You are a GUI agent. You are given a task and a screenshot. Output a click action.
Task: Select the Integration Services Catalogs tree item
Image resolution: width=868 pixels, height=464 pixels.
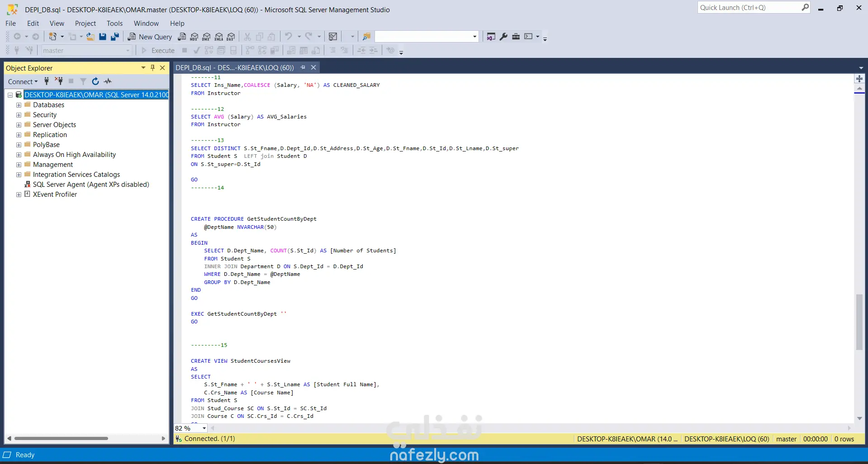(76, 175)
